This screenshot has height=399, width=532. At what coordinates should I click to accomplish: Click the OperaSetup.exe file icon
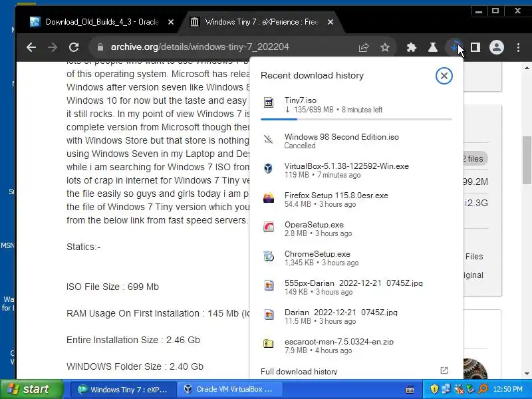click(x=269, y=227)
